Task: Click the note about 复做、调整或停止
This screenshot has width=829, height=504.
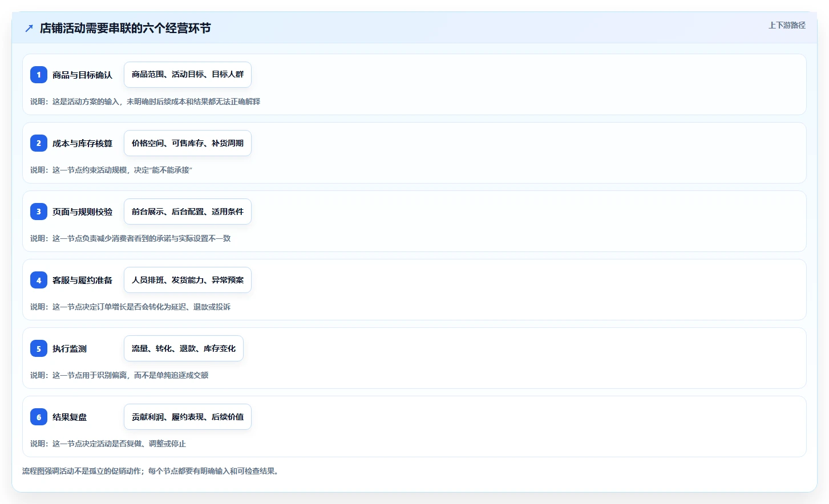Action: click(x=108, y=444)
